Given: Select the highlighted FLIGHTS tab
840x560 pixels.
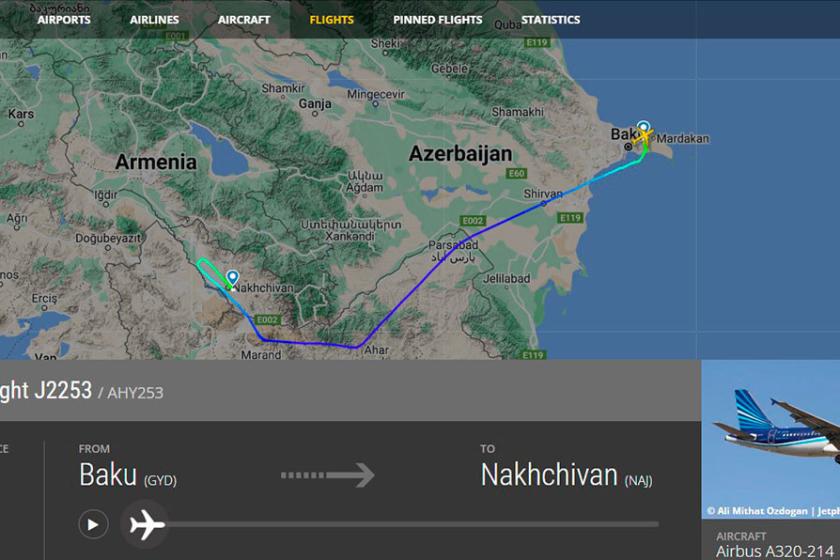Looking at the screenshot, I should pos(332,20).
